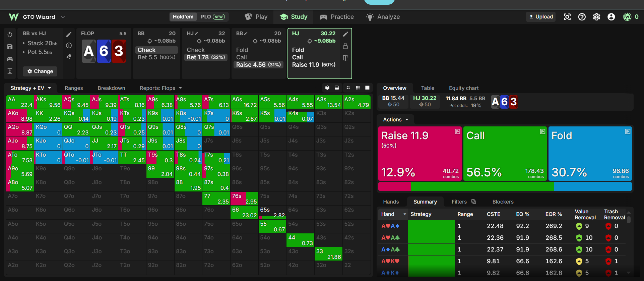Select the dotted grid view icon above matrix
The height and width of the screenshot is (281, 644).
click(358, 88)
